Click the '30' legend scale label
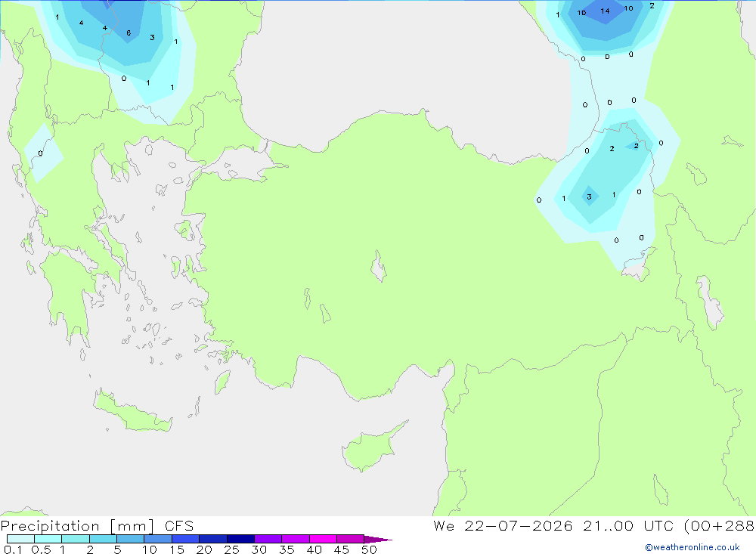This screenshot has width=756, height=554. [x=259, y=549]
